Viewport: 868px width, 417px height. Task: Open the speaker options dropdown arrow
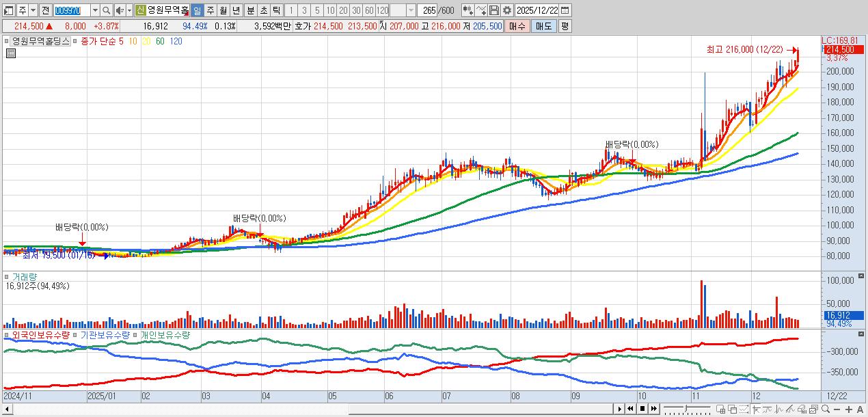130,10
